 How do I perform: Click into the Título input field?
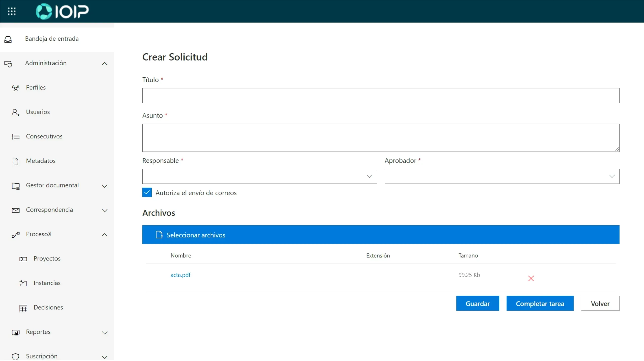click(381, 95)
